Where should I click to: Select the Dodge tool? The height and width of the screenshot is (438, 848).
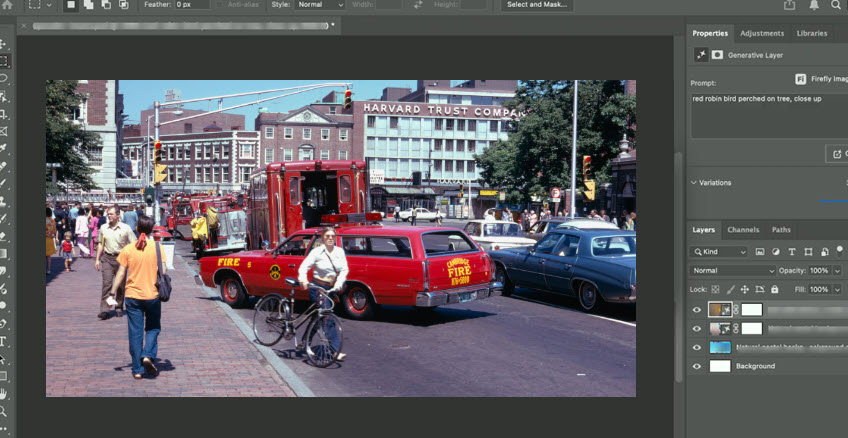[x=3, y=305]
